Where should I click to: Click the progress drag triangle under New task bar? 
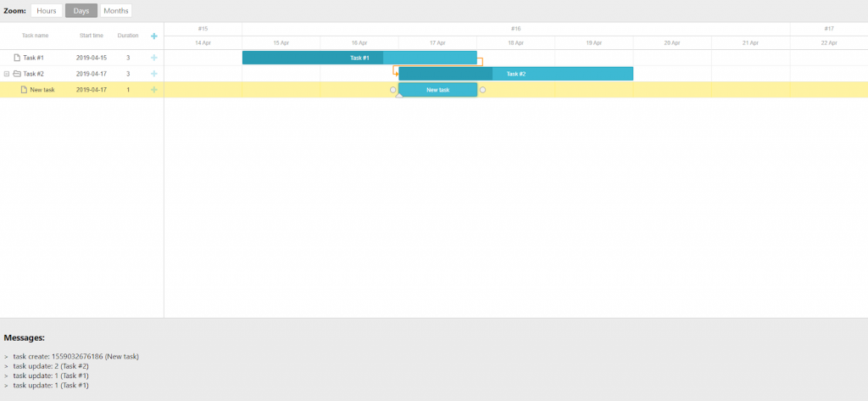399,96
